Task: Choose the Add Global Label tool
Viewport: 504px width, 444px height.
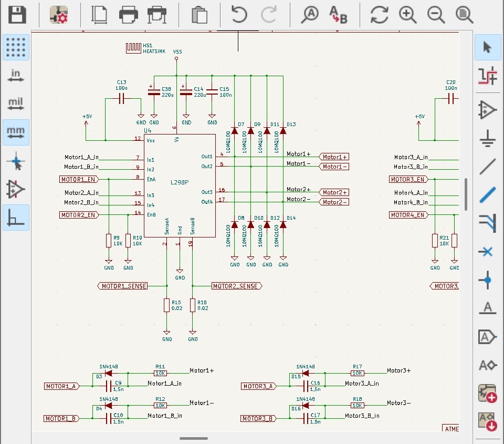Action: click(487, 336)
